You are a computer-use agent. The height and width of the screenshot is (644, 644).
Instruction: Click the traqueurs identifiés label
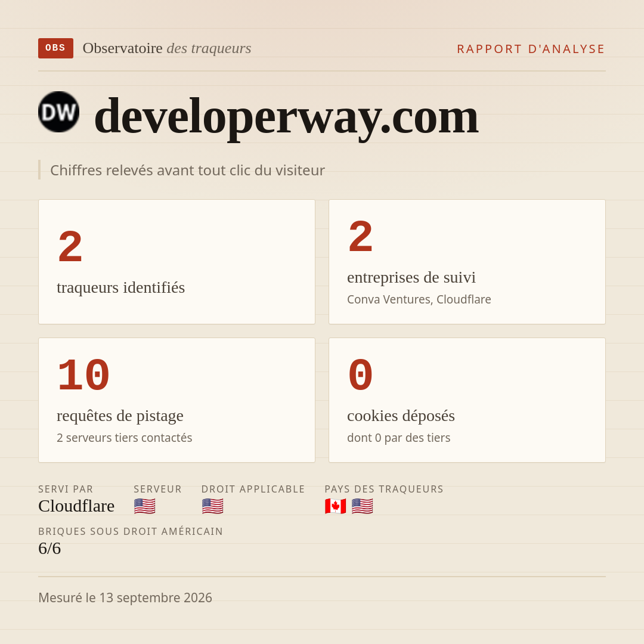(x=120, y=287)
